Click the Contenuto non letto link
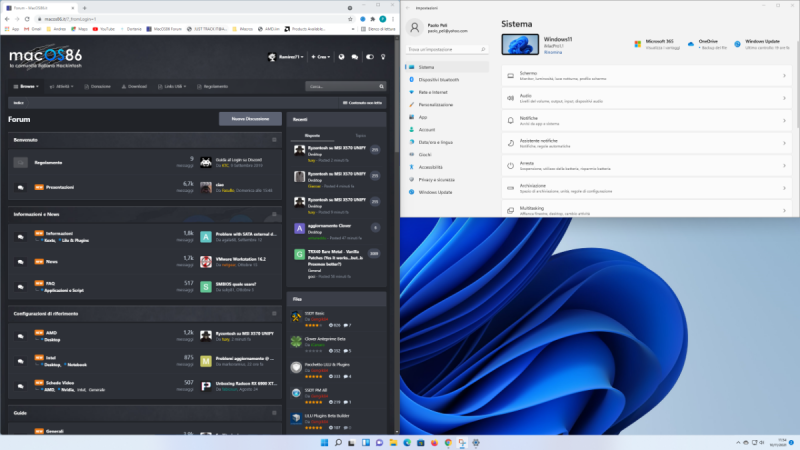 362,103
